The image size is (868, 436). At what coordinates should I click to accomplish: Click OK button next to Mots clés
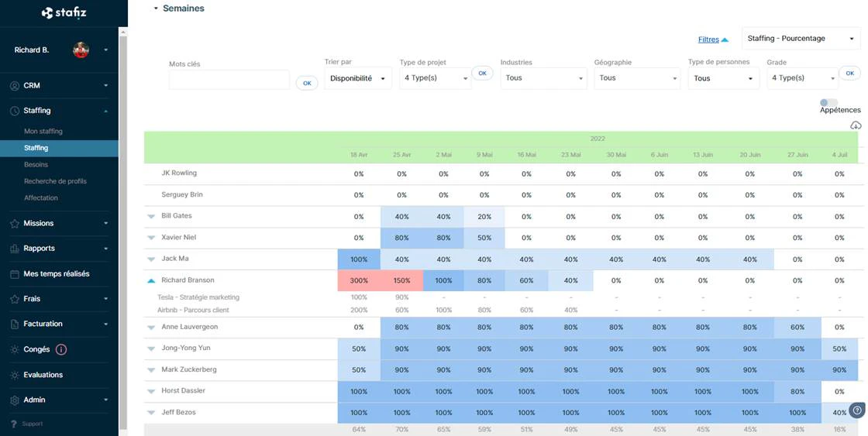point(307,83)
